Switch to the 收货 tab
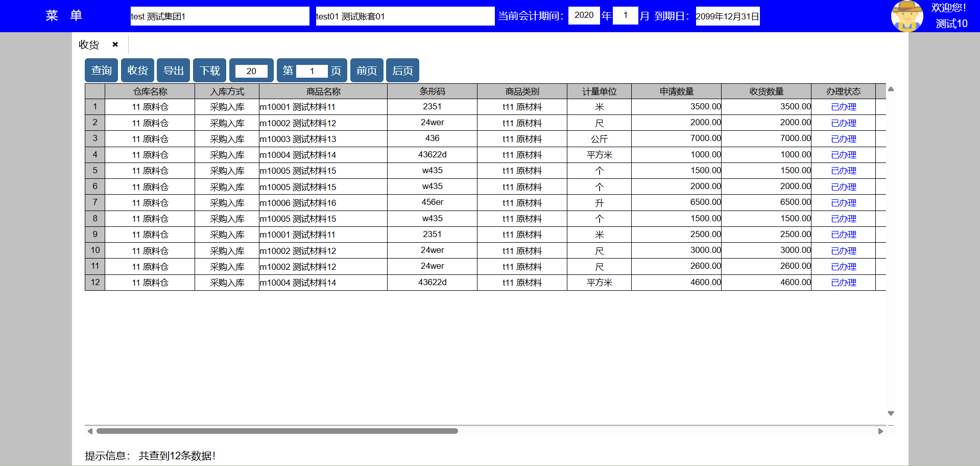 click(89, 45)
